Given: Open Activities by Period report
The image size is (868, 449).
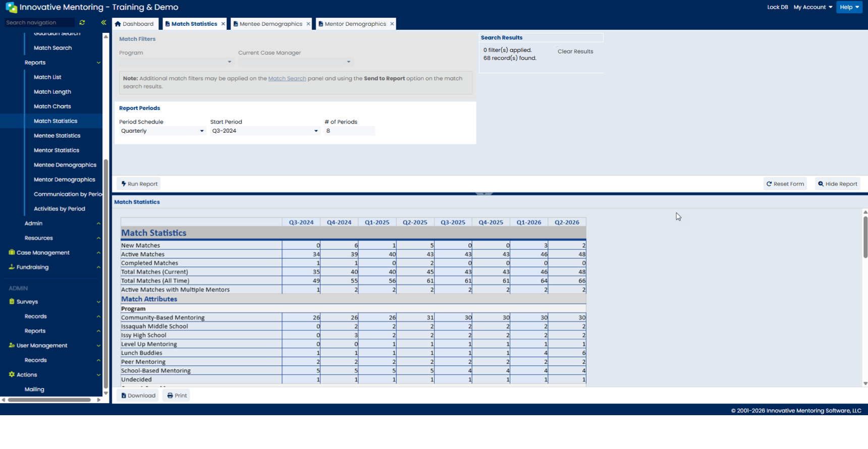Looking at the screenshot, I should point(60,209).
